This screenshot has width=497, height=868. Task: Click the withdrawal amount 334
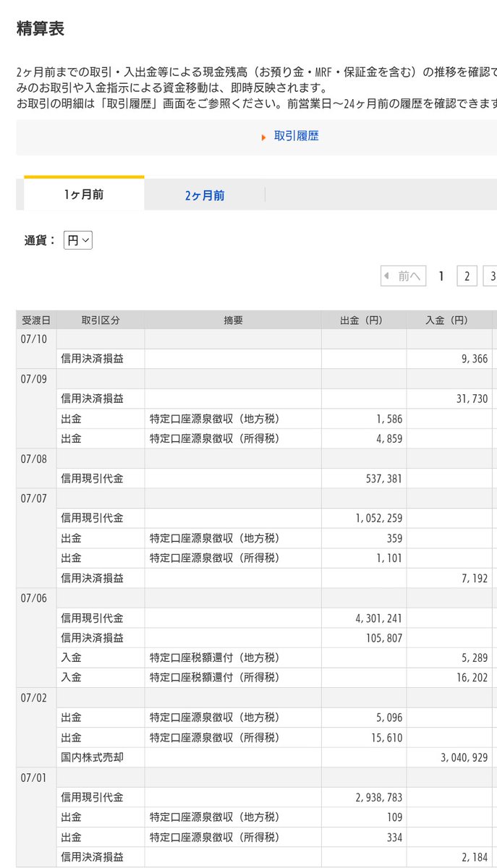(x=394, y=838)
